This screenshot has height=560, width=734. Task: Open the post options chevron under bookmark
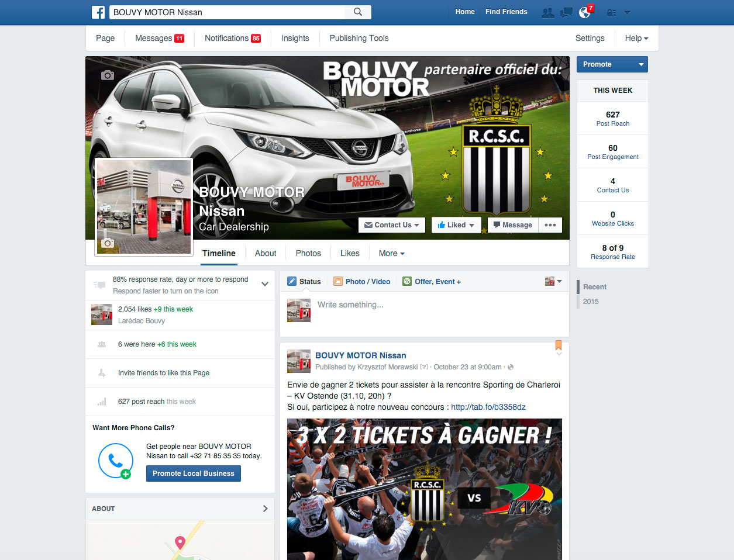click(x=559, y=354)
